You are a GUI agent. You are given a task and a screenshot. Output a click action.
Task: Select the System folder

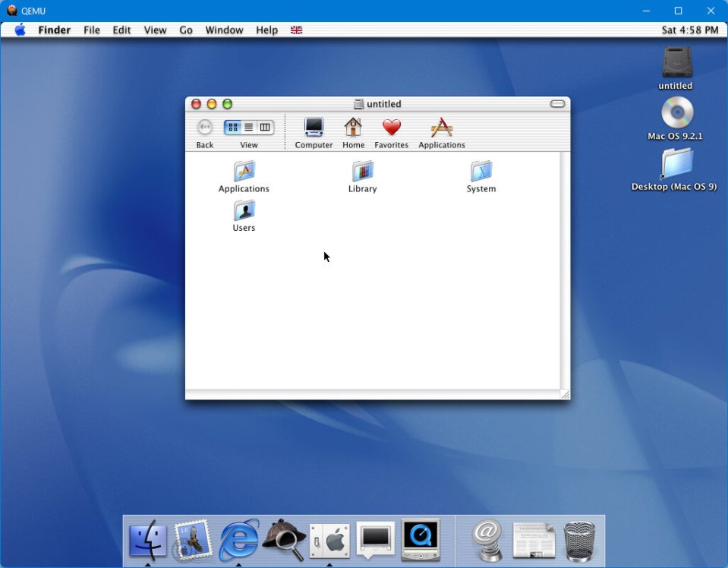[x=481, y=172]
